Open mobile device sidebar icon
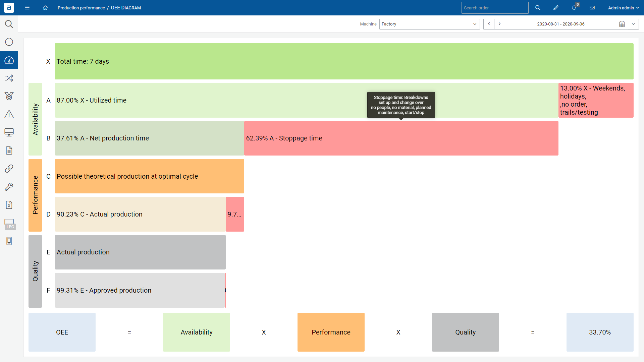The width and height of the screenshot is (644, 362). [9, 241]
